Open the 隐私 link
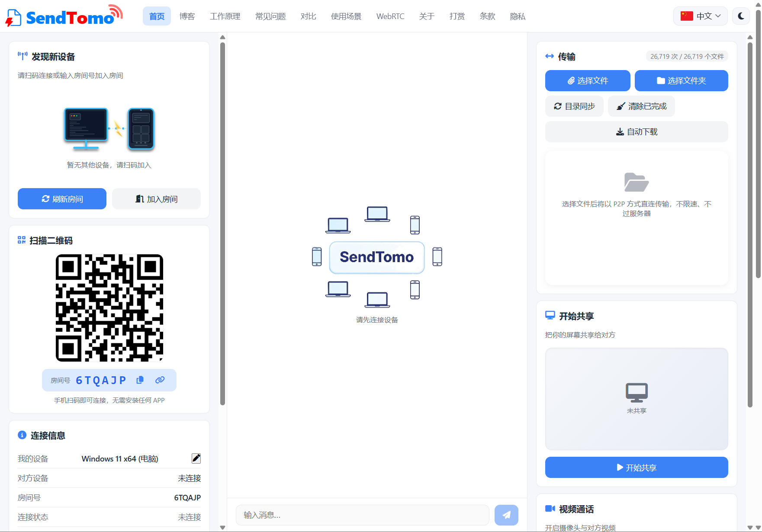This screenshot has width=762, height=532. tap(518, 16)
